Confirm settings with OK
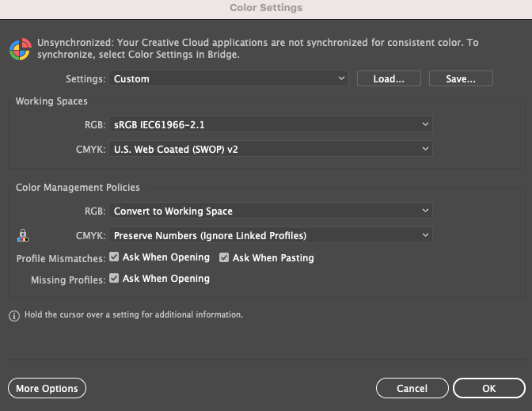 pos(489,388)
